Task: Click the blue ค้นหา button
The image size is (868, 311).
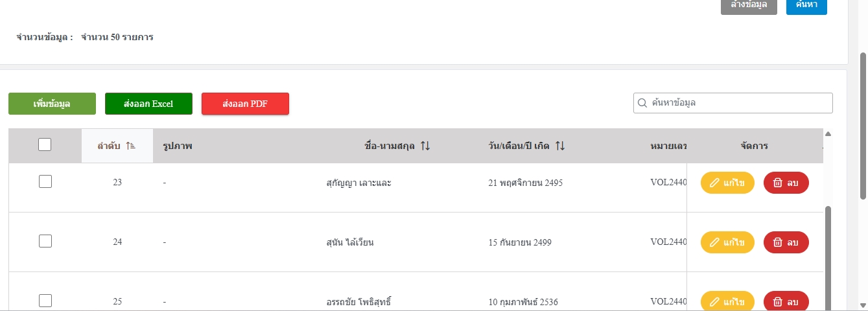Action: tap(806, 6)
